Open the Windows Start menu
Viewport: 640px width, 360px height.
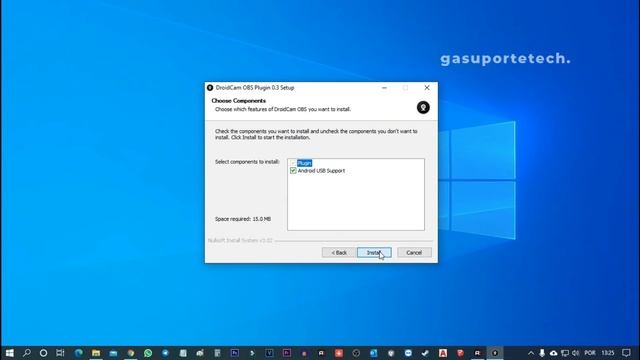click(x=9, y=353)
